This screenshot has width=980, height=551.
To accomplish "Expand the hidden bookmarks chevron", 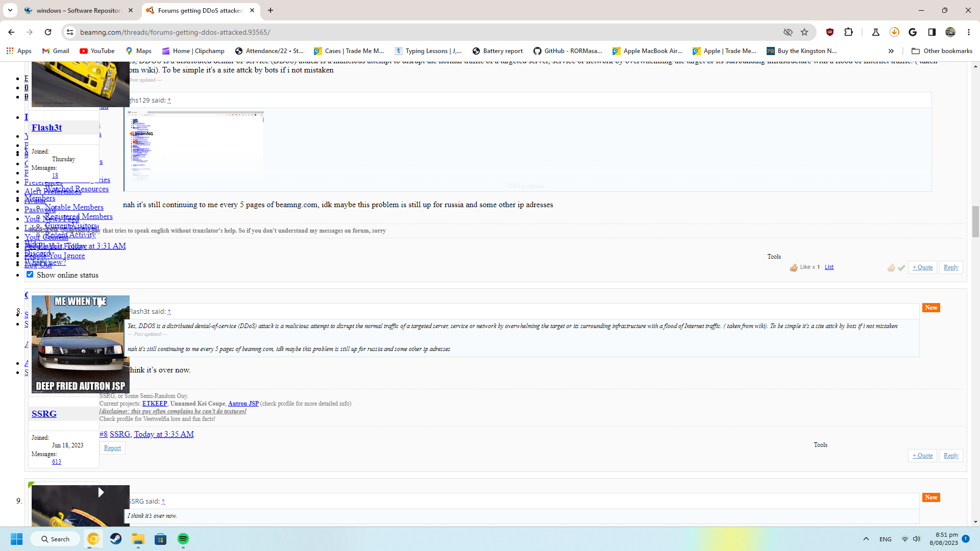I will click(x=891, y=51).
